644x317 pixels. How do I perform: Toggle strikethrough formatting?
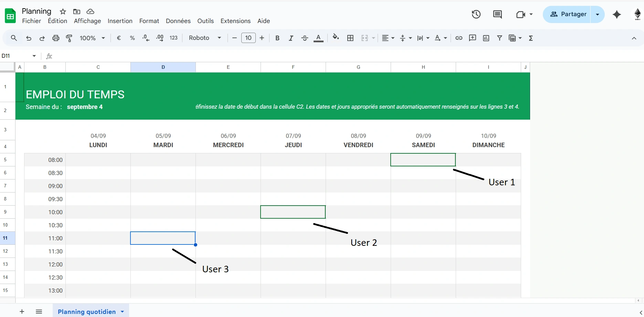tap(305, 38)
